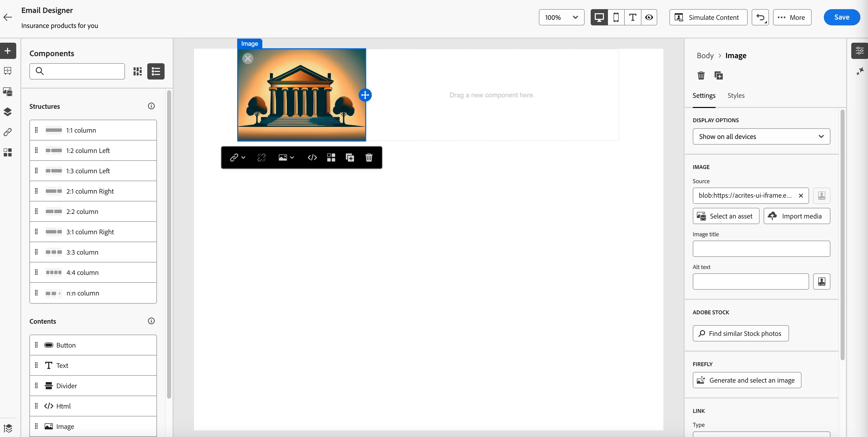Click the duplicate icon in the Image settings panel
Image resolution: width=868 pixels, height=437 pixels.
click(x=719, y=75)
